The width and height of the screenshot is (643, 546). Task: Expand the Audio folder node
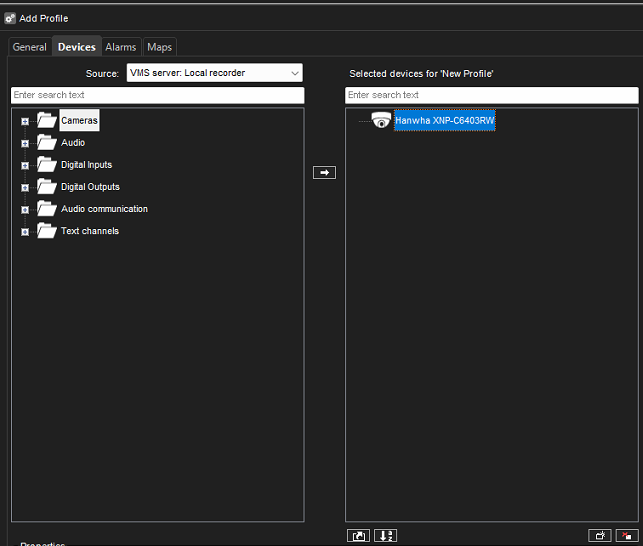point(25,144)
